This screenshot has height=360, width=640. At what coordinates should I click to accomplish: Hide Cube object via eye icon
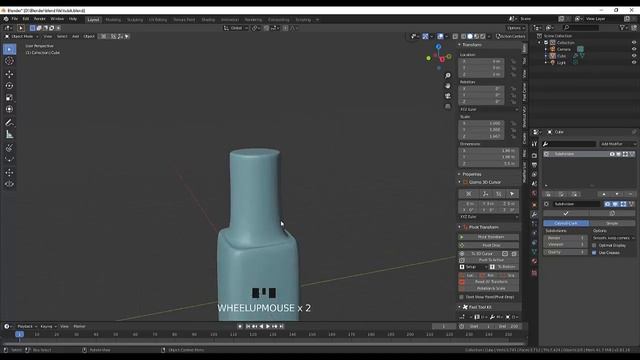pyautogui.click(x=634, y=56)
